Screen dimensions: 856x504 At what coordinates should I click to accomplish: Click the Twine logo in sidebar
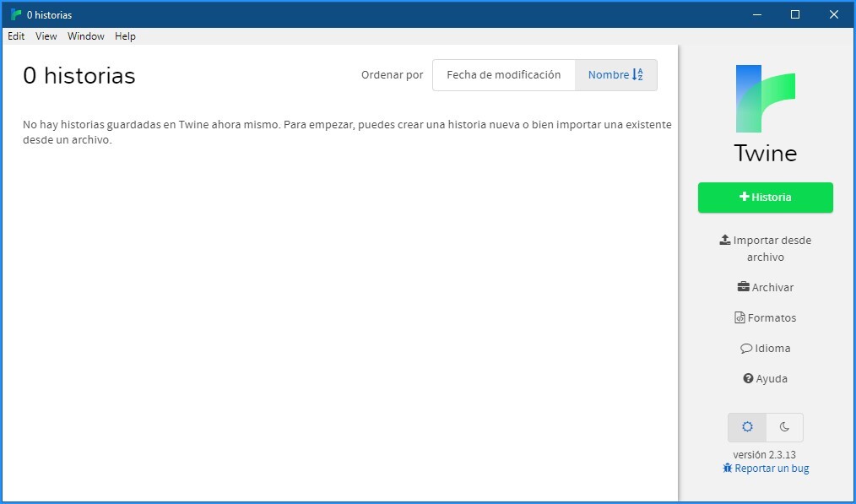(765, 99)
